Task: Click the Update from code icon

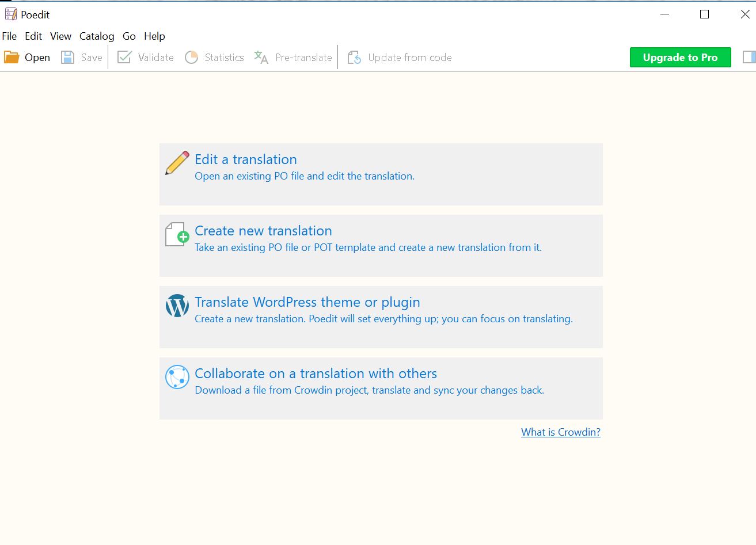Action: pyautogui.click(x=354, y=58)
